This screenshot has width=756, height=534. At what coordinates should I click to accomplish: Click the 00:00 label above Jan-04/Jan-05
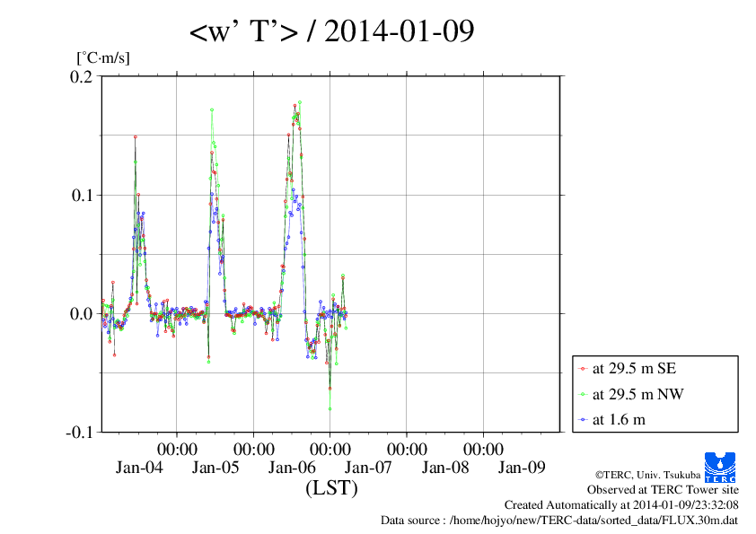[177, 449]
